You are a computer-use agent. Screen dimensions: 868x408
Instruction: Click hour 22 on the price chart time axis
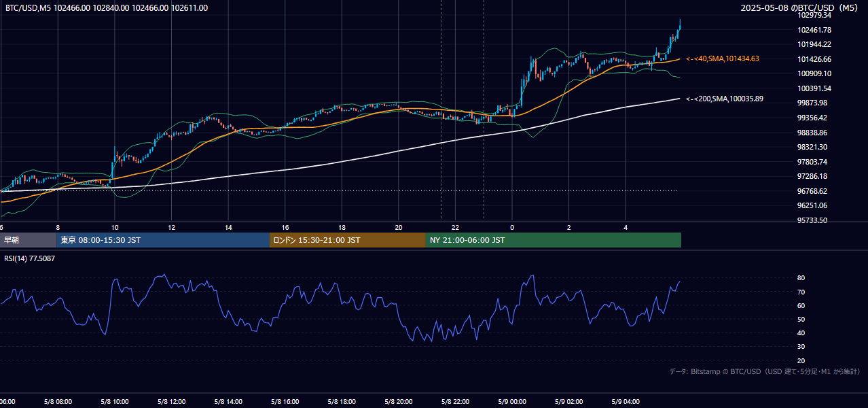pos(455,227)
